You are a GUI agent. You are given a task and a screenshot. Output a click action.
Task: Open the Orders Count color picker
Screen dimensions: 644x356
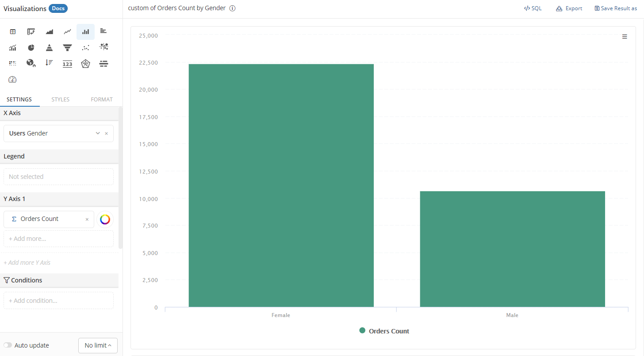click(105, 219)
